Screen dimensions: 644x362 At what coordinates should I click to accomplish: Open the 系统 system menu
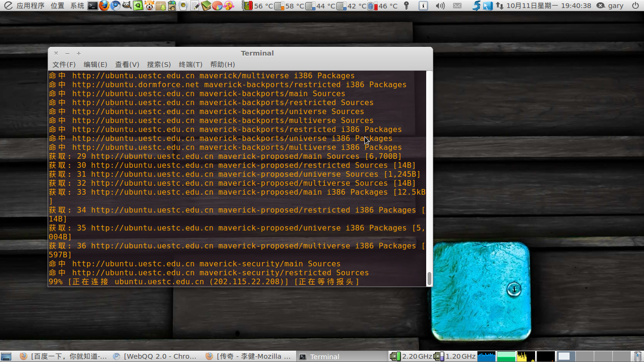(77, 6)
